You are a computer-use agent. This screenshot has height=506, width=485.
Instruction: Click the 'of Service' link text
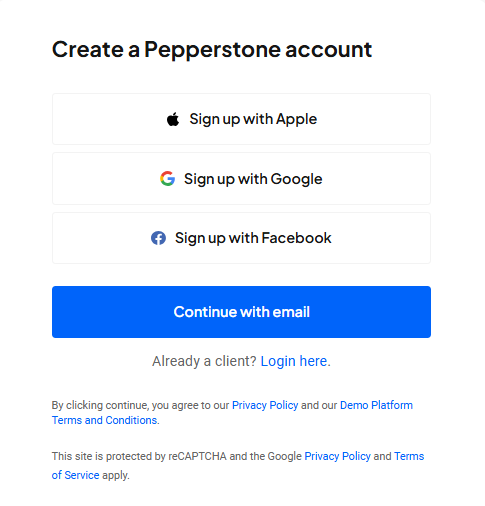click(x=75, y=475)
